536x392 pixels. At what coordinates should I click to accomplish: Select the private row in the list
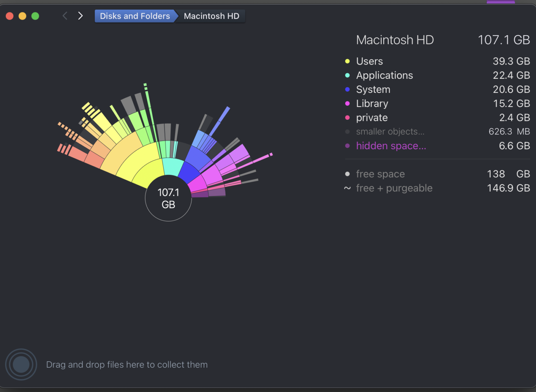(x=437, y=118)
